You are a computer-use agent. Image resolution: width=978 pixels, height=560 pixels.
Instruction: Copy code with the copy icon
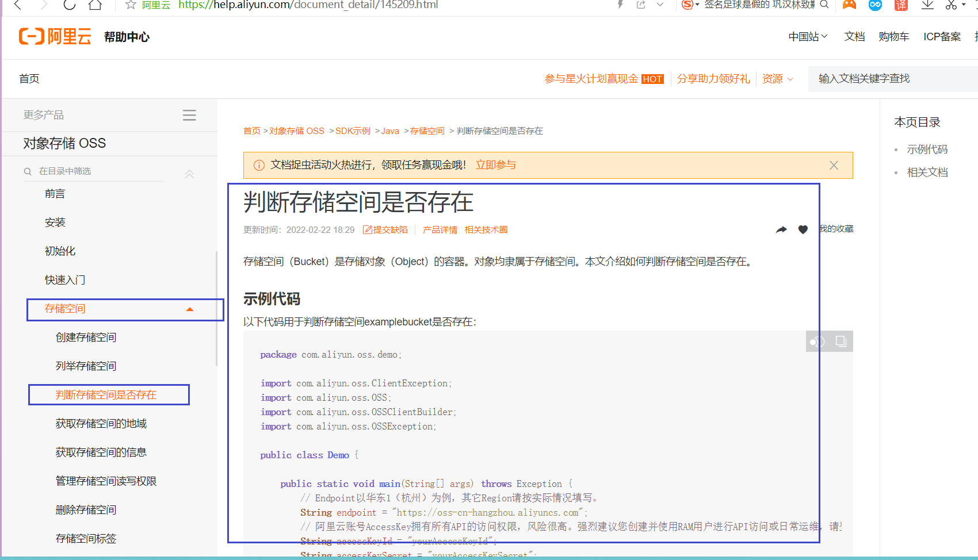(841, 342)
